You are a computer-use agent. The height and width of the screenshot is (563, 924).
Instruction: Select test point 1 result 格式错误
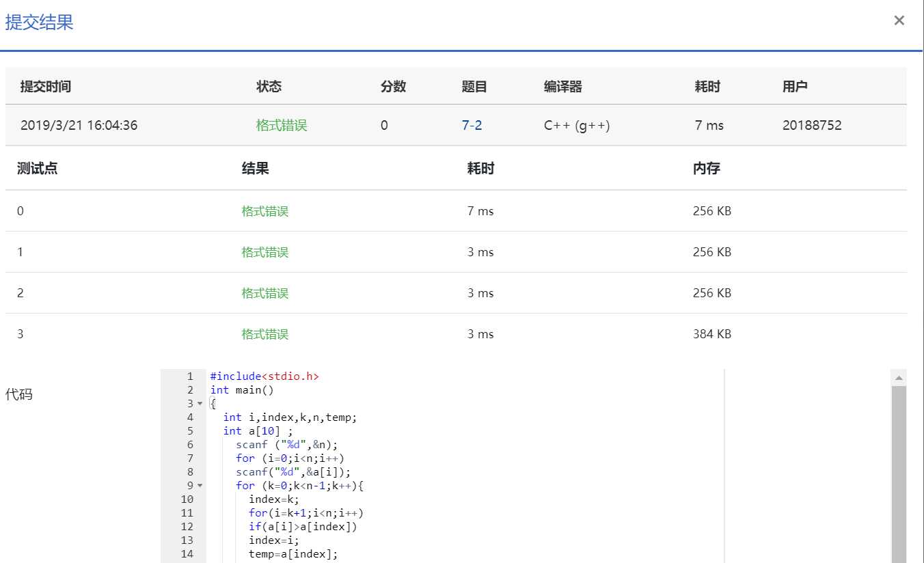coord(265,252)
